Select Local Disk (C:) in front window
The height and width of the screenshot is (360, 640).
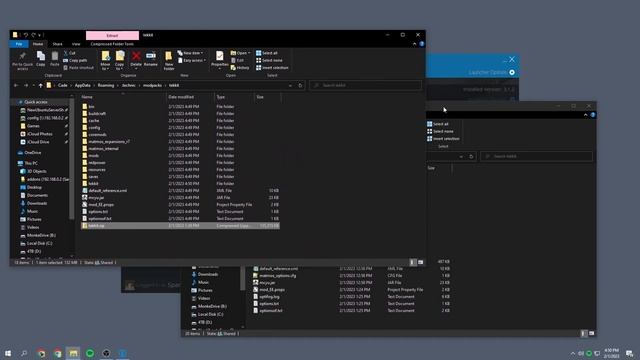click(39, 243)
